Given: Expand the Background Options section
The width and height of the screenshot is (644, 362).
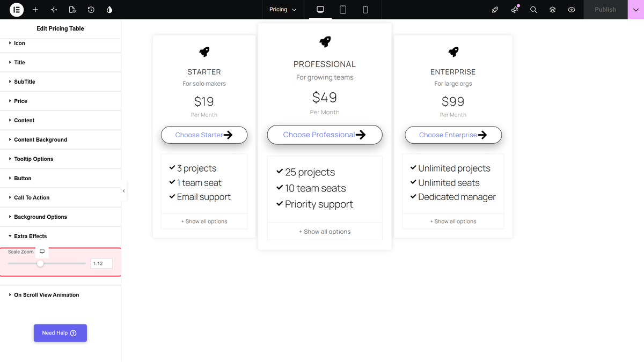Looking at the screenshot, I should click(x=60, y=217).
